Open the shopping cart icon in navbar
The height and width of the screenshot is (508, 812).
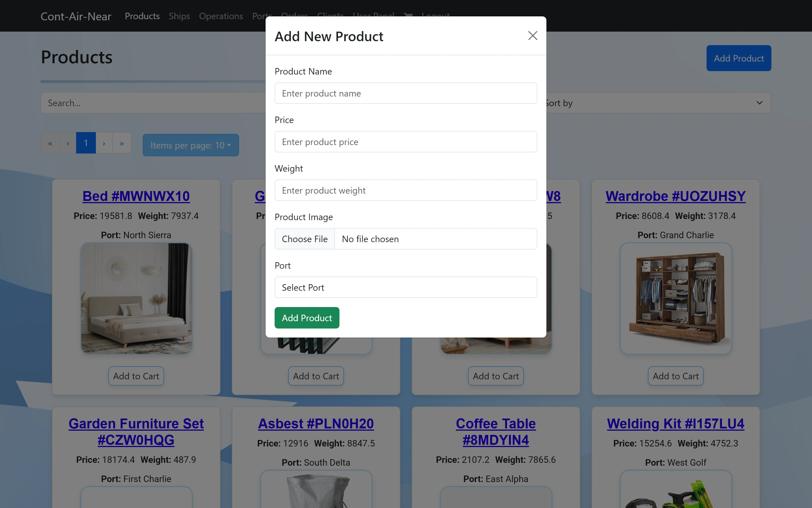coord(408,15)
